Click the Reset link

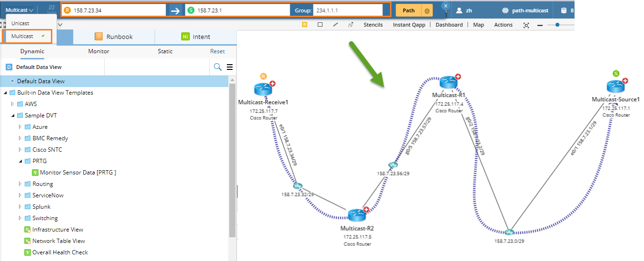pyautogui.click(x=217, y=51)
